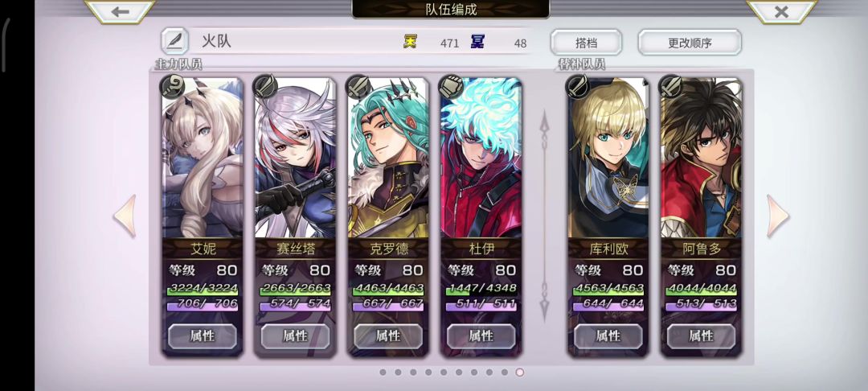
Task: Tap the sword icon on 库利欧's card
Action: tap(577, 86)
